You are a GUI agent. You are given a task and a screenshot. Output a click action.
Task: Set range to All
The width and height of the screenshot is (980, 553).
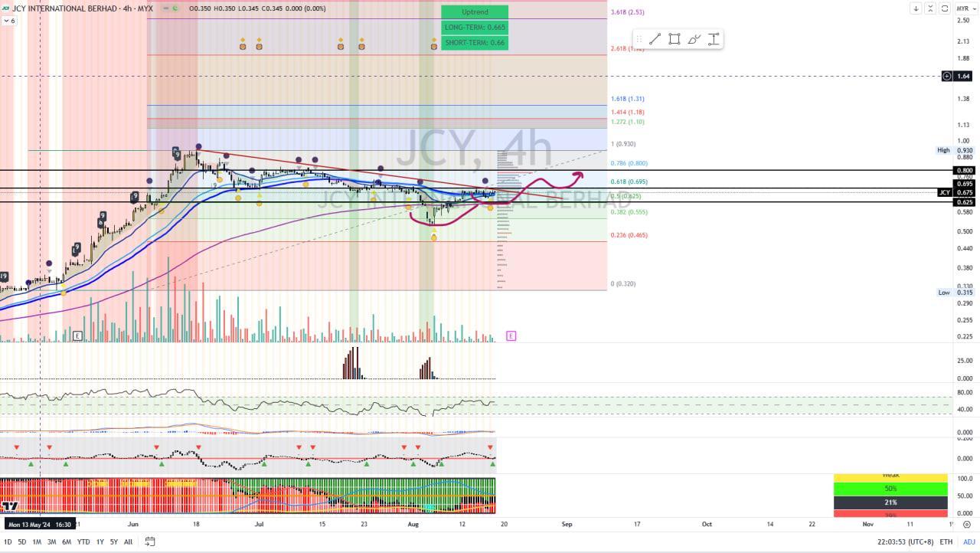128,542
